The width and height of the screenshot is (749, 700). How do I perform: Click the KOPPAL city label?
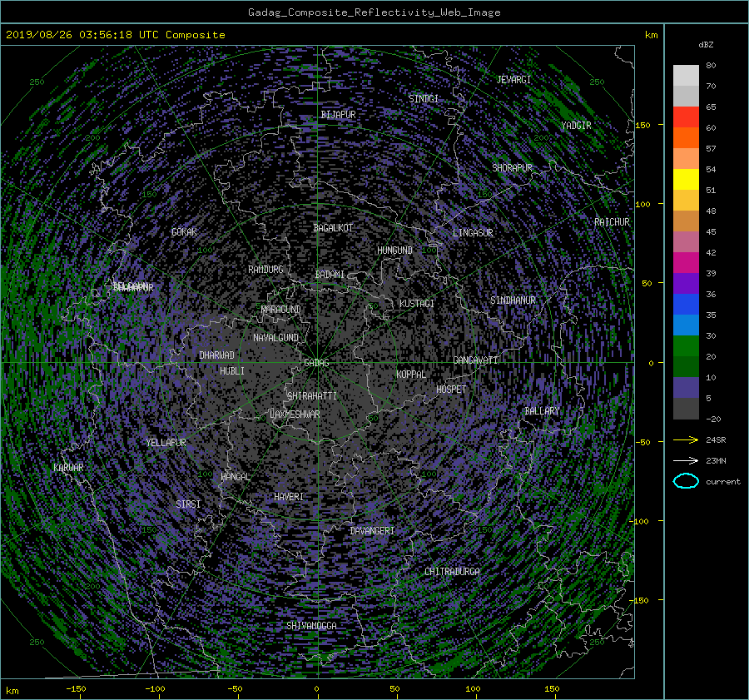click(411, 375)
